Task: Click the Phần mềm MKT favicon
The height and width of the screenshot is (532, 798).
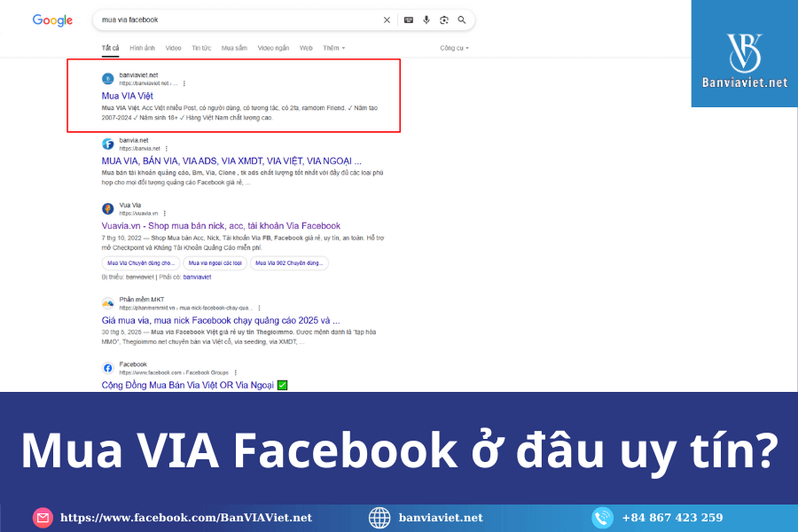Action: 108,303
